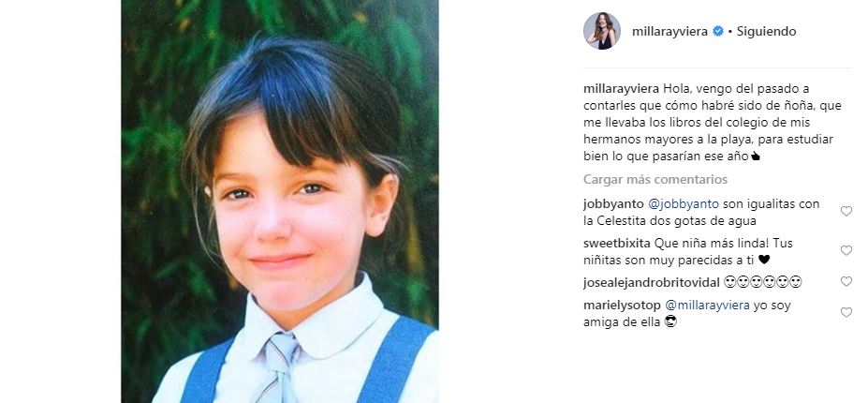
Task: Visit sweetbixita's profile
Action: [x=617, y=244]
